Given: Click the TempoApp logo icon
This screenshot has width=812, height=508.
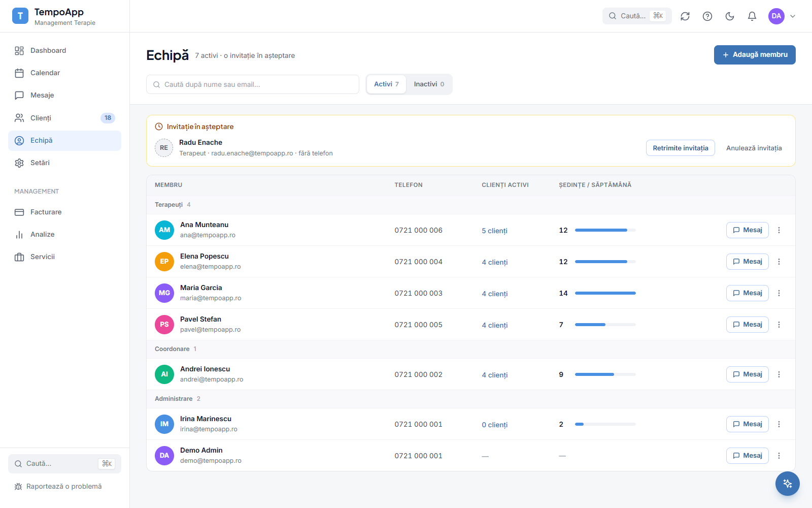Looking at the screenshot, I should point(20,16).
